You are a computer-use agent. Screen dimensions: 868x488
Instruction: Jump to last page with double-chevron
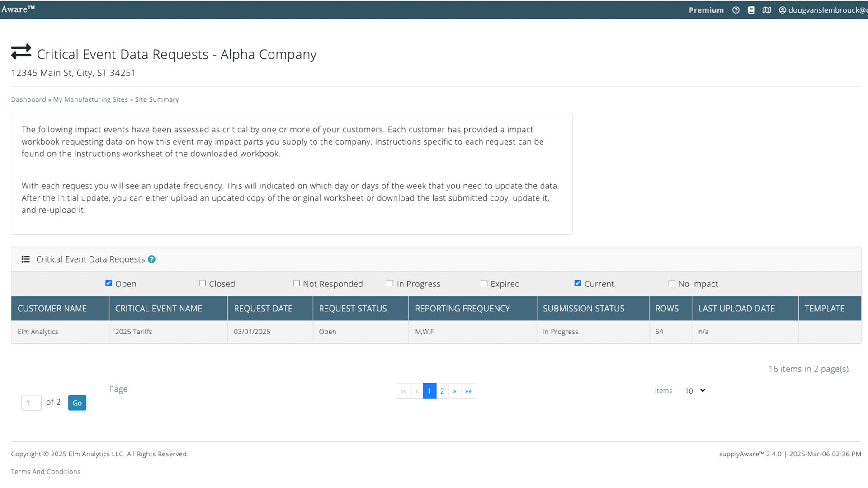468,391
